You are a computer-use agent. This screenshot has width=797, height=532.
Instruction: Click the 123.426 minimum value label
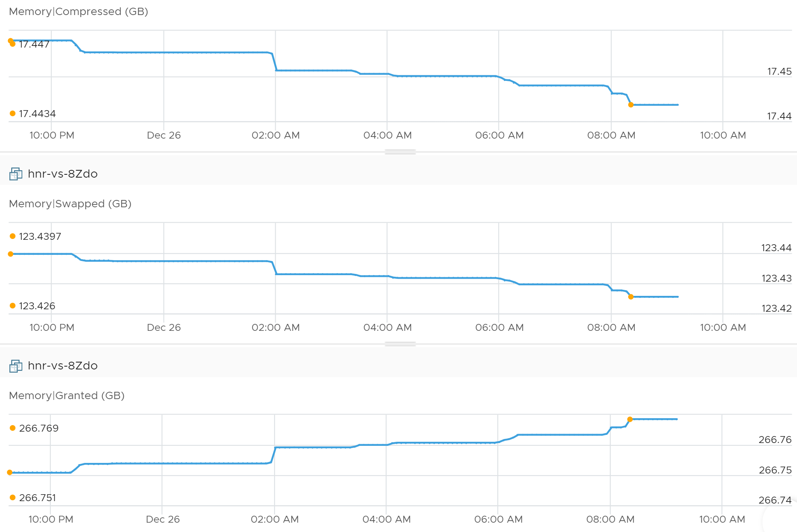pos(37,306)
